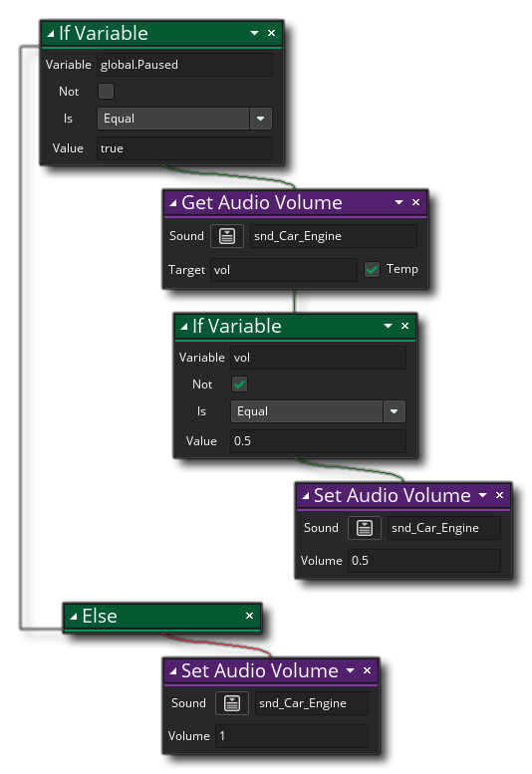This screenshot has width=532, height=774.
Task: Edit the Volume field containing 0.5
Action: (x=424, y=561)
